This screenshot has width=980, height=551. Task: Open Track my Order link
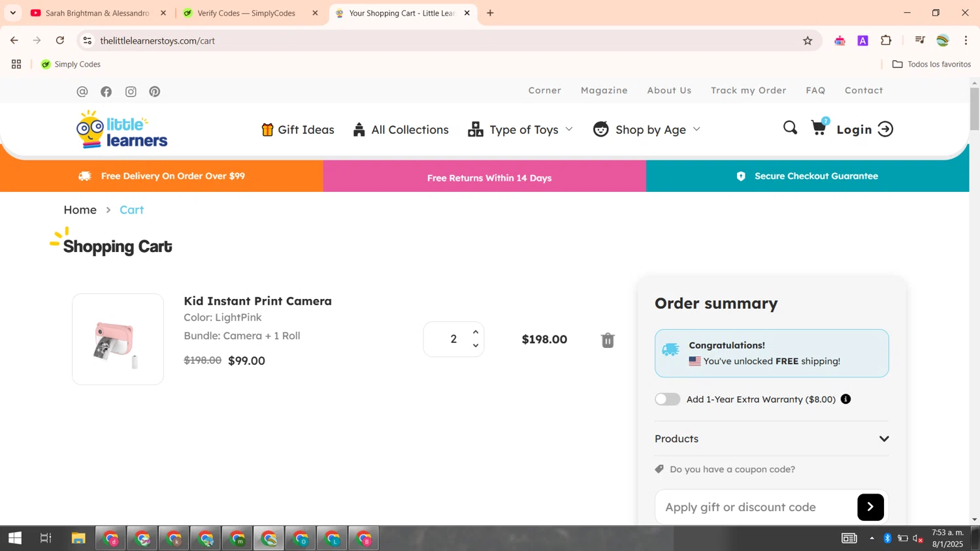(x=749, y=90)
